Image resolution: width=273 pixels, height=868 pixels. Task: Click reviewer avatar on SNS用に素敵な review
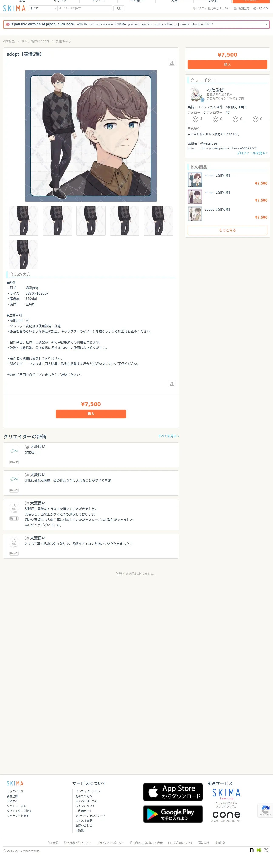pos(14,507)
